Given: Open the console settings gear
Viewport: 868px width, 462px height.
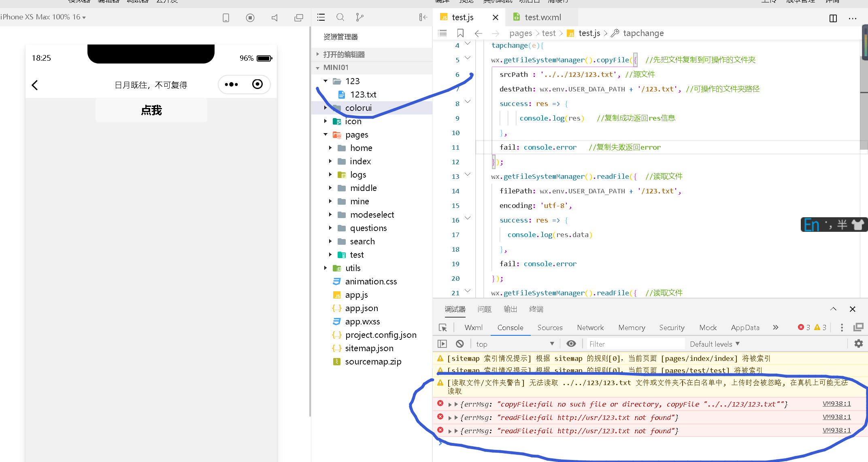Looking at the screenshot, I should [858, 344].
